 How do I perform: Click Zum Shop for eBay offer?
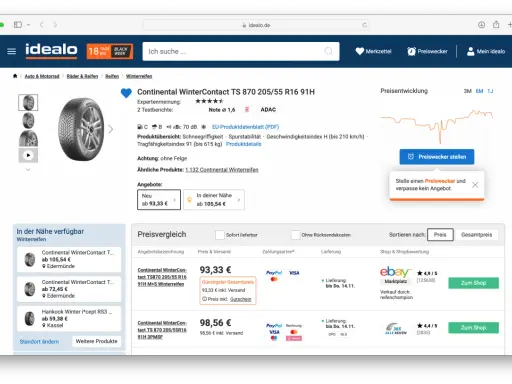pos(473,283)
